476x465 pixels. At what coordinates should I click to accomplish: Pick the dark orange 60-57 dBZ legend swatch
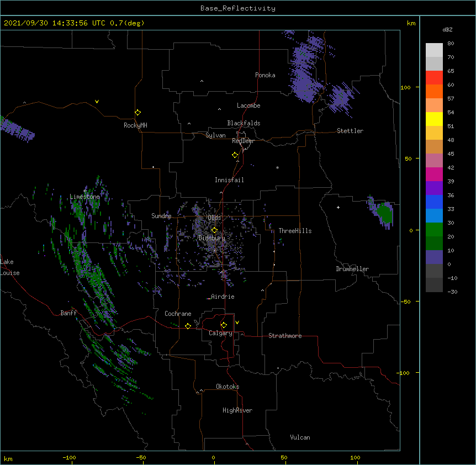coord(434,91)
